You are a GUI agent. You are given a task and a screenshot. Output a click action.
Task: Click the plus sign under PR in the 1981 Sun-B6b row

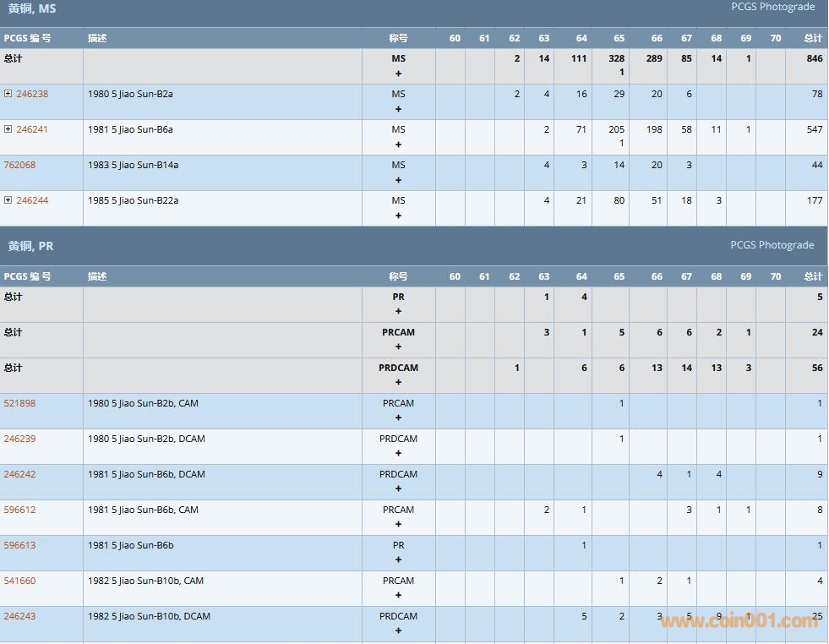[x=398, y=559]
